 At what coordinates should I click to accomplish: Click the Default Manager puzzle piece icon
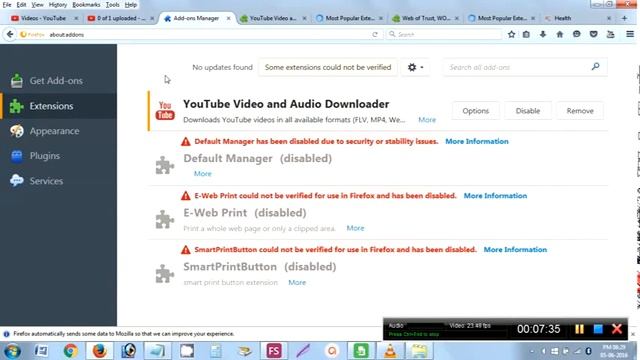tap(165, 165)
